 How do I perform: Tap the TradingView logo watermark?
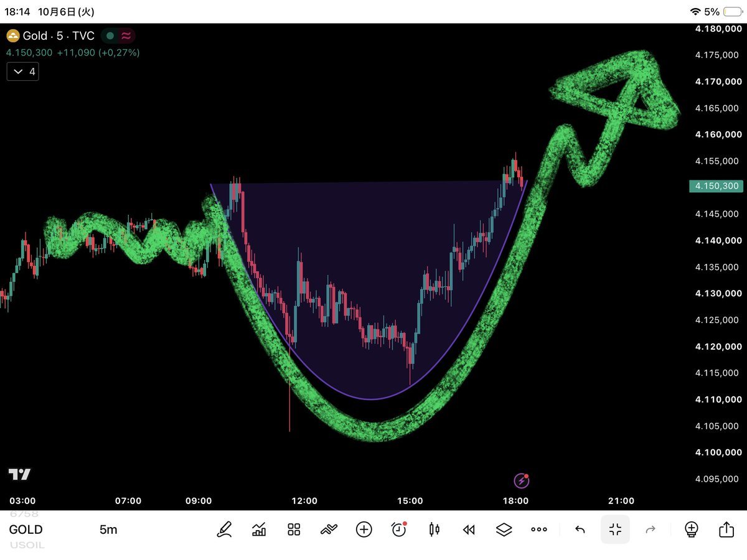click(19, 474)
